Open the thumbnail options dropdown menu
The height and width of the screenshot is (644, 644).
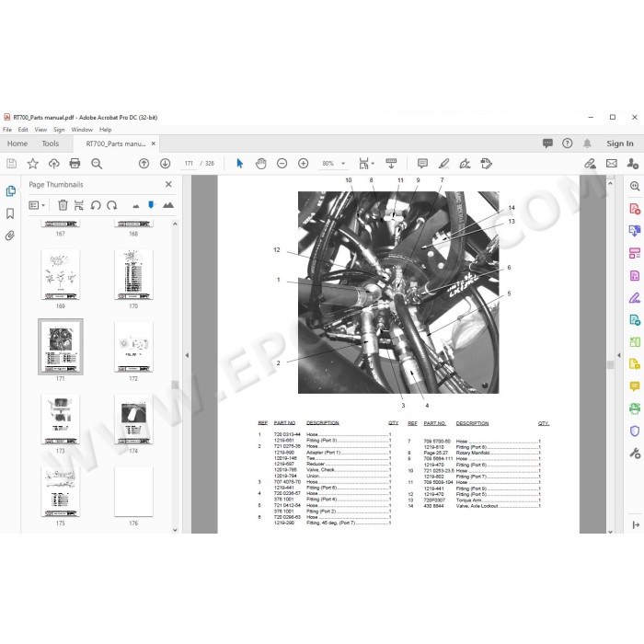point(37,205)
